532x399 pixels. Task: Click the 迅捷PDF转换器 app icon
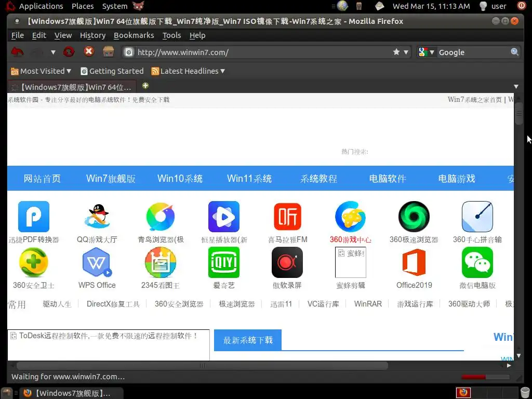pos(34,217)
